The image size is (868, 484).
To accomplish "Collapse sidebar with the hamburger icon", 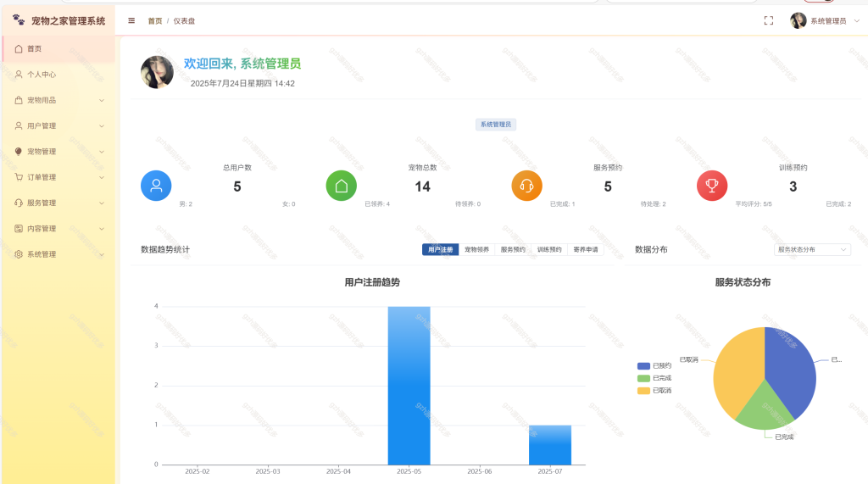I will click(x=131, y=21).
